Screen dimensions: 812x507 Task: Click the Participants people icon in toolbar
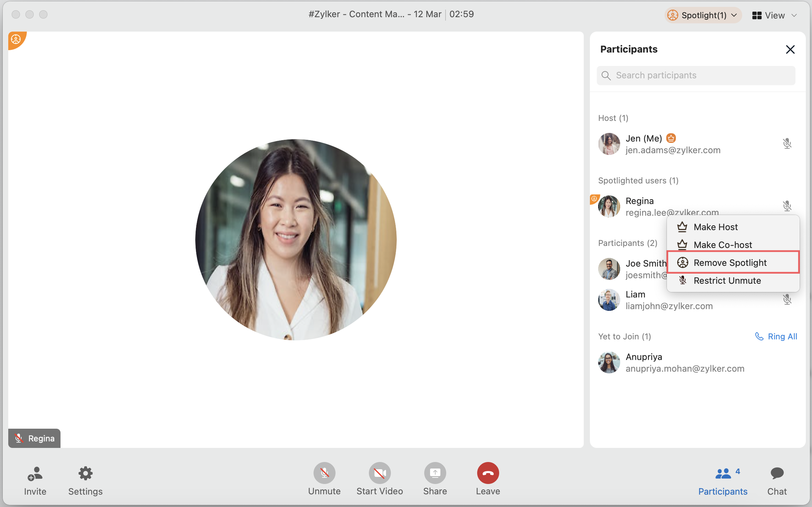(723, 474)
